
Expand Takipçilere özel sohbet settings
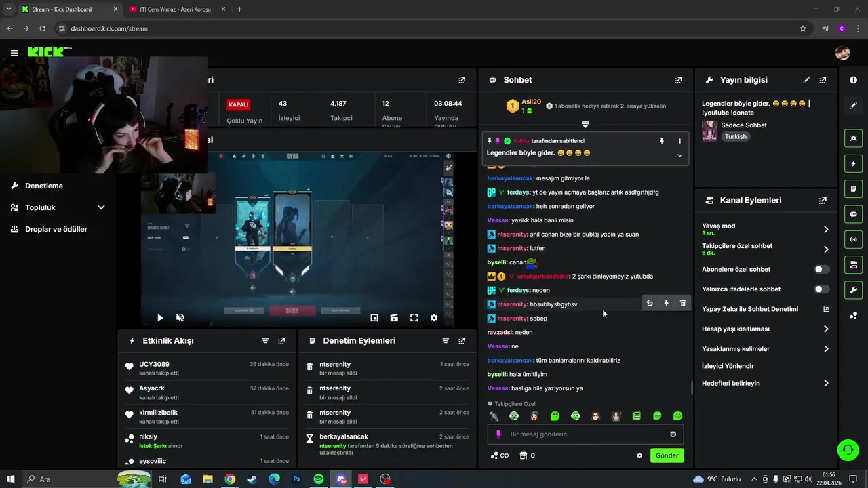click(x=825, y=249)
